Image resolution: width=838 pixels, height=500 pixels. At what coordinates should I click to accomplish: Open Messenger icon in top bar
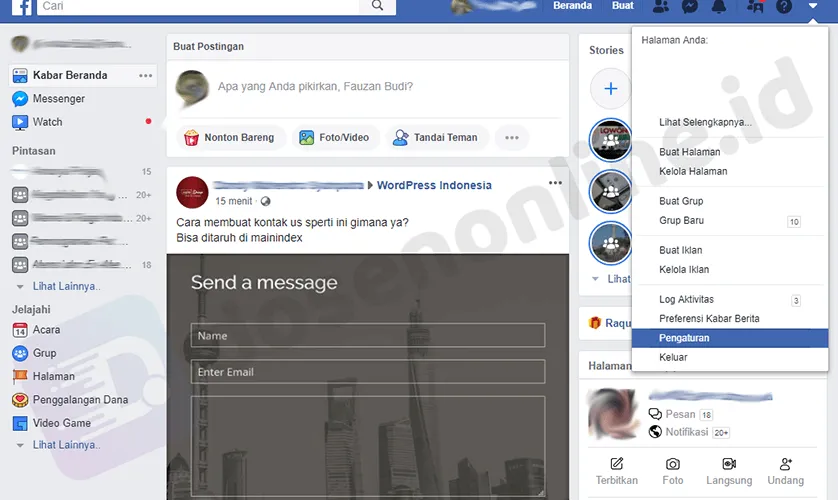[x=689, y=7]
